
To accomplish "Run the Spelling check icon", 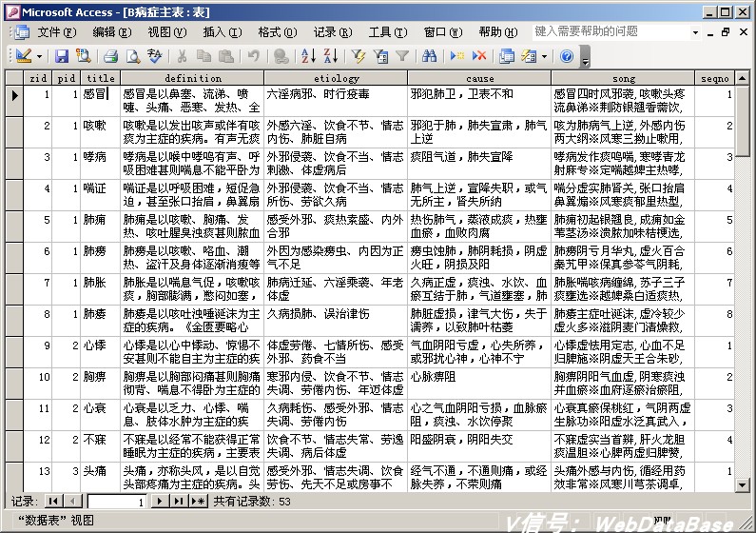I will 155,56.
